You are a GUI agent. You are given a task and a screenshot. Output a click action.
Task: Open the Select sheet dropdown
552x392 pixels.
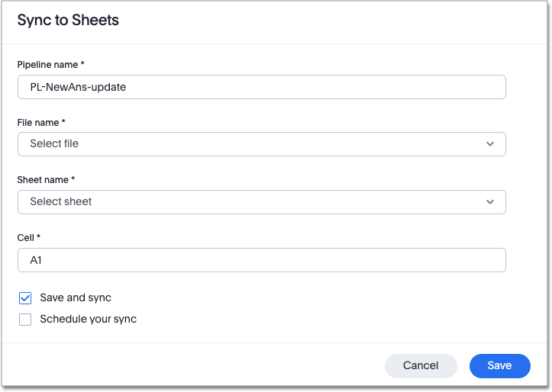tap(261, 202)
